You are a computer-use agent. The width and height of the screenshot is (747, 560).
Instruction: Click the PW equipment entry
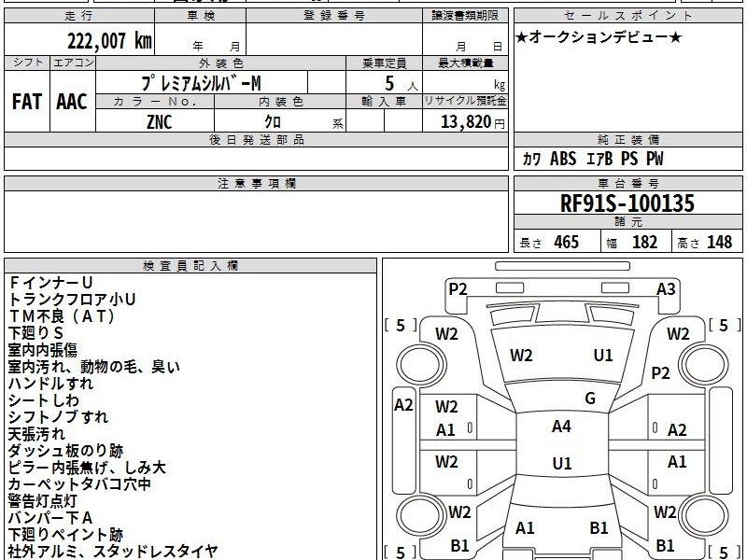(x=655, y=159)
